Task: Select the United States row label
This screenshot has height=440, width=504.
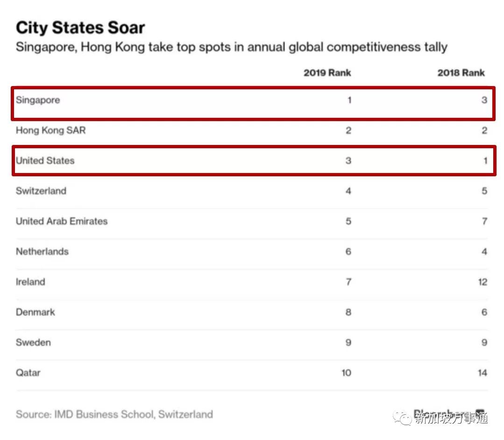Action: pyautogui.click(x=45, y=160)
